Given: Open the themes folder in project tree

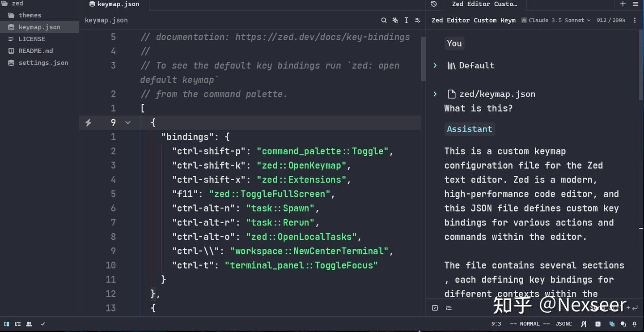Looking at the screenshot, I should coord(30,15).
